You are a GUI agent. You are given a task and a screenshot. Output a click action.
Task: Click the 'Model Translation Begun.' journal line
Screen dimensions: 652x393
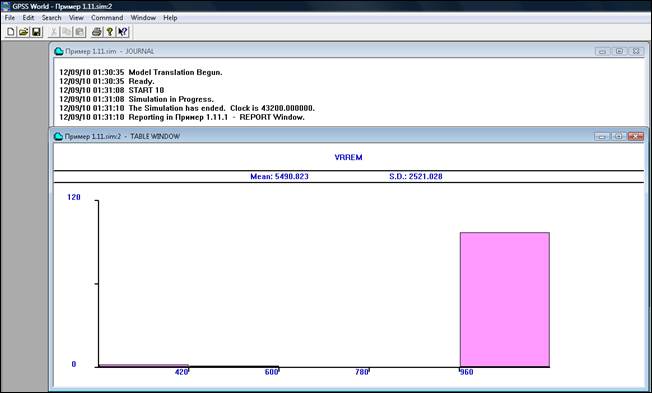tap(141, 72)
